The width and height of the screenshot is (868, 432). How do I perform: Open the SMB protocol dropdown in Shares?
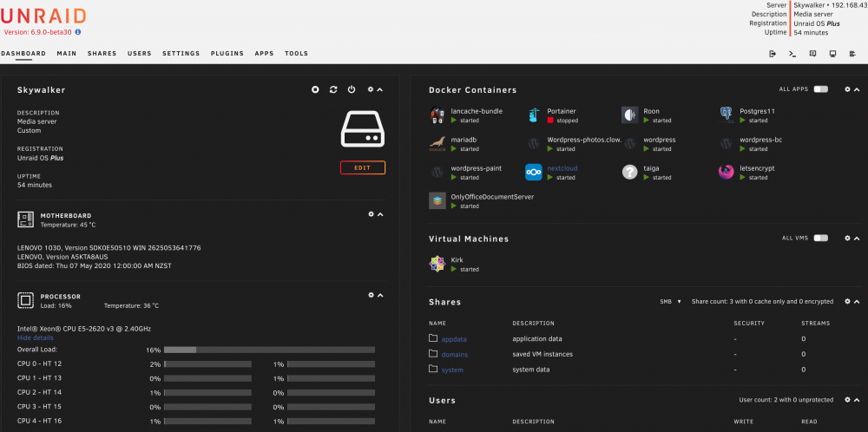(670, 302)
